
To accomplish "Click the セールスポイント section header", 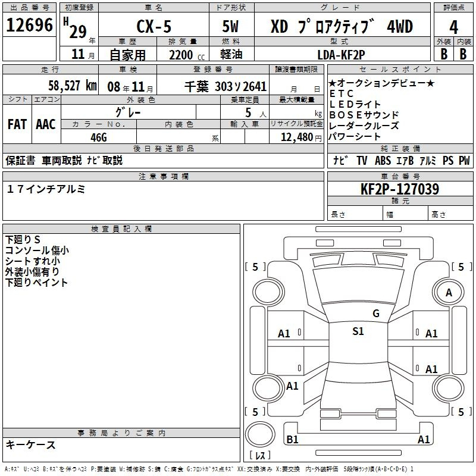I will coord(400,69).
